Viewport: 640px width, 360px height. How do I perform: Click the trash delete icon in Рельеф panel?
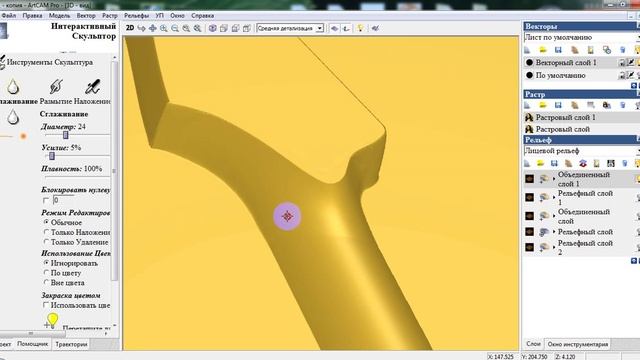[x=624, y=164]
